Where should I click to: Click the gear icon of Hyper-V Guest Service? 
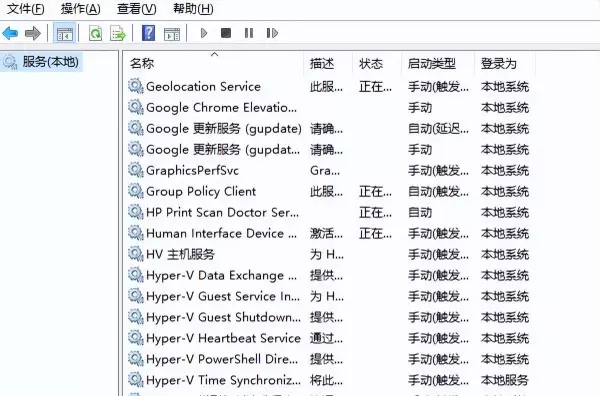point(135,296)
